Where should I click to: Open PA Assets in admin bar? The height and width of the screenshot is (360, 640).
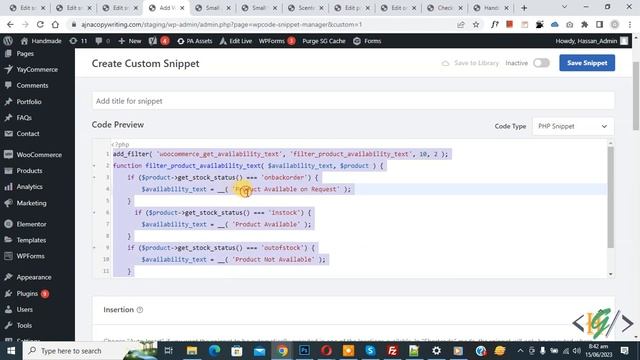[195, 41]
